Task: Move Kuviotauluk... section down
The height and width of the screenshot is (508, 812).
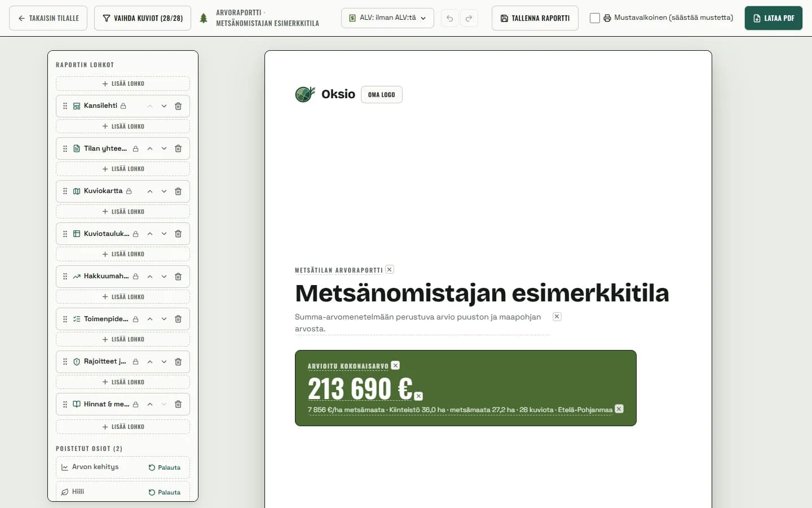Action: pos(164,234)
